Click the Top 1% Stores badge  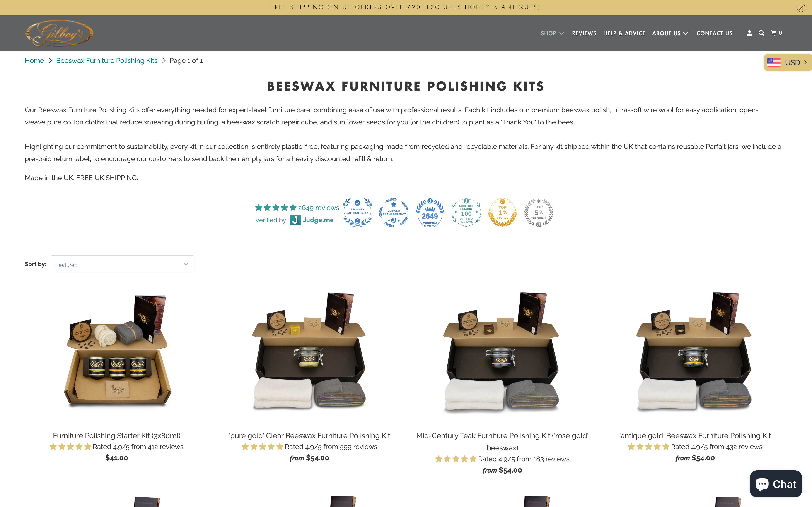[x=502, y=213]
